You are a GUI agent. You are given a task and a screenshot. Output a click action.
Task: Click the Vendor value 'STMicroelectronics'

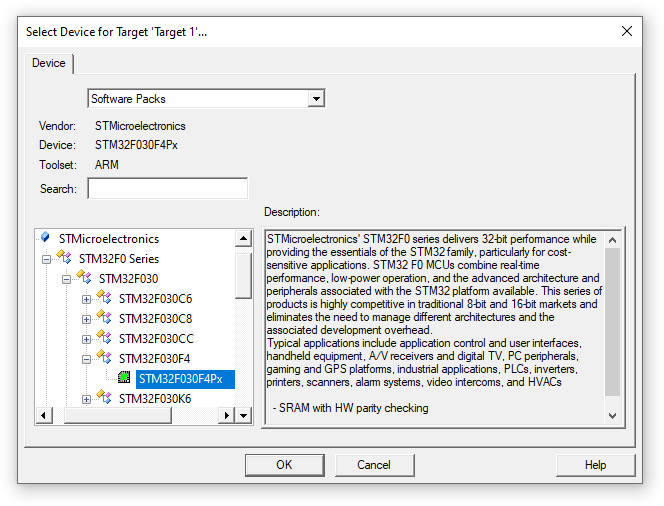(140, 126)
